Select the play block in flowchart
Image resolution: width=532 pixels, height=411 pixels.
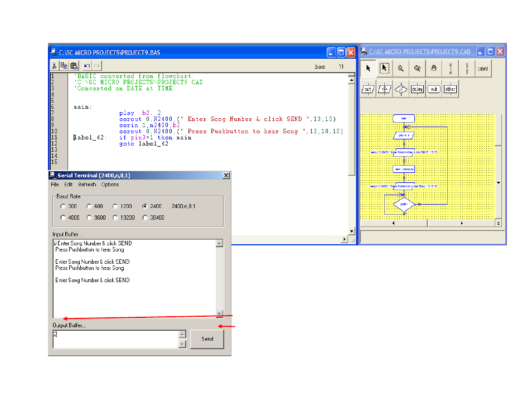[x=404, y=136]
